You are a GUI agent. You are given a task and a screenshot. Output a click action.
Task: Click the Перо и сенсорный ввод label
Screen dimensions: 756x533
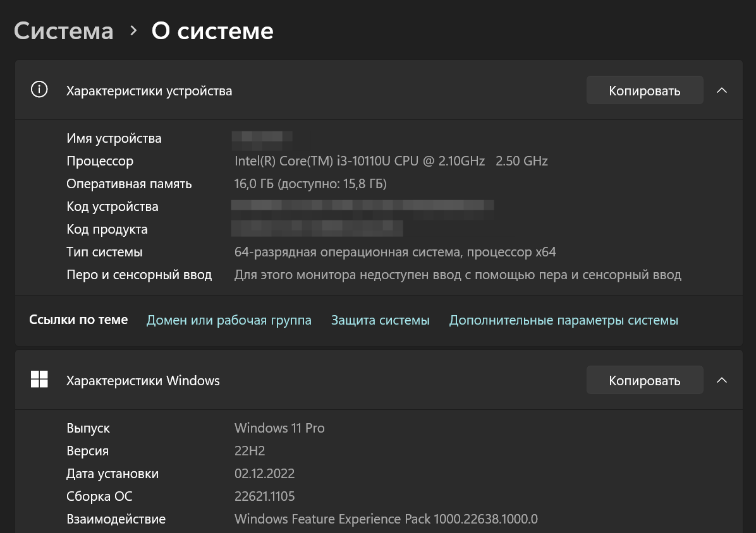(139, 275)
